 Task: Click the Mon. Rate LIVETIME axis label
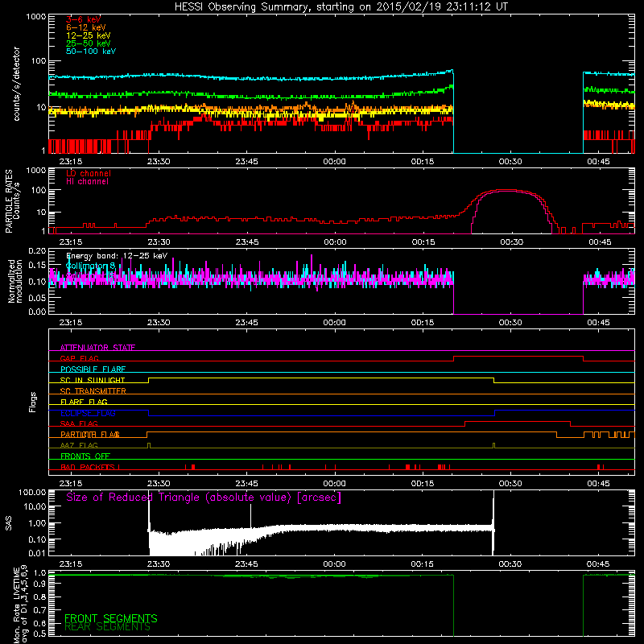coord(17,604)
